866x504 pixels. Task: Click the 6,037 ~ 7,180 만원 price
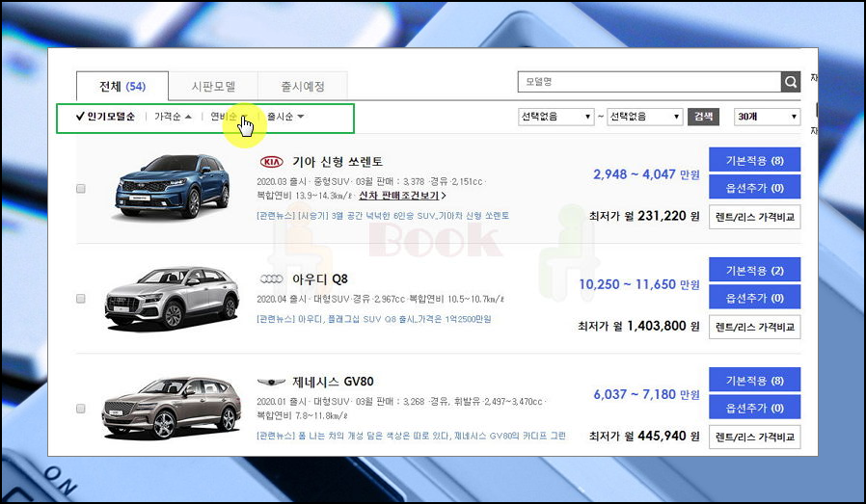(646, 394)
